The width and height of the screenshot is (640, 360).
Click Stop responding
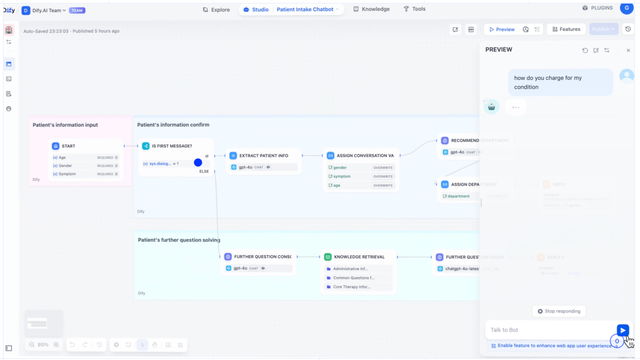[559, 311]
